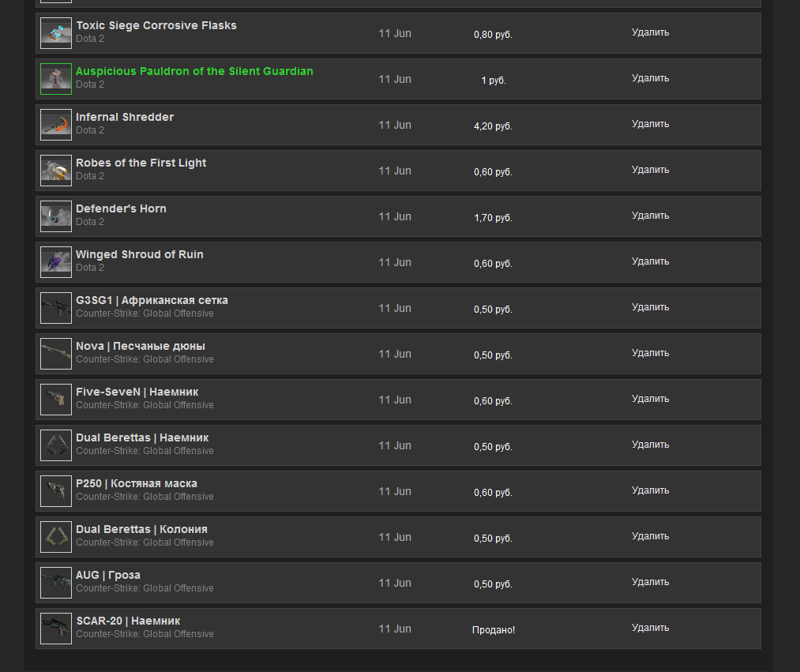Image resolution: width=800 pixels, height=672 pixels.
Task: Click the 0,50 руб. price of AUG Гроза
Action: (493, 584)
